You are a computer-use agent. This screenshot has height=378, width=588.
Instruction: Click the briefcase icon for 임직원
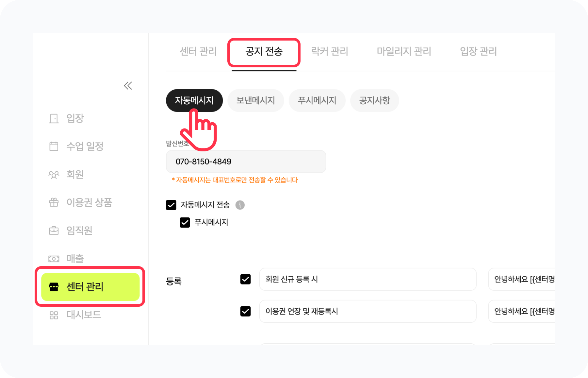click(x=54, y=231)
